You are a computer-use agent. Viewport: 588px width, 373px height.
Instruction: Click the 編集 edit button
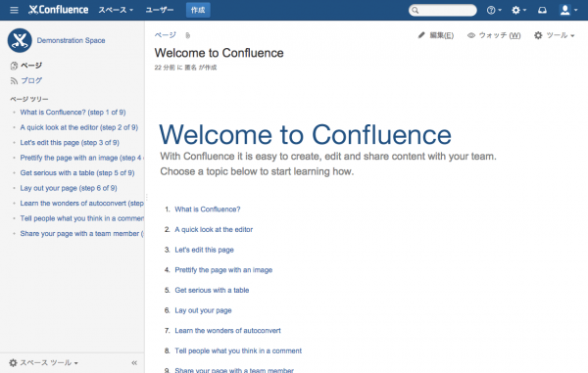point(436,35)
